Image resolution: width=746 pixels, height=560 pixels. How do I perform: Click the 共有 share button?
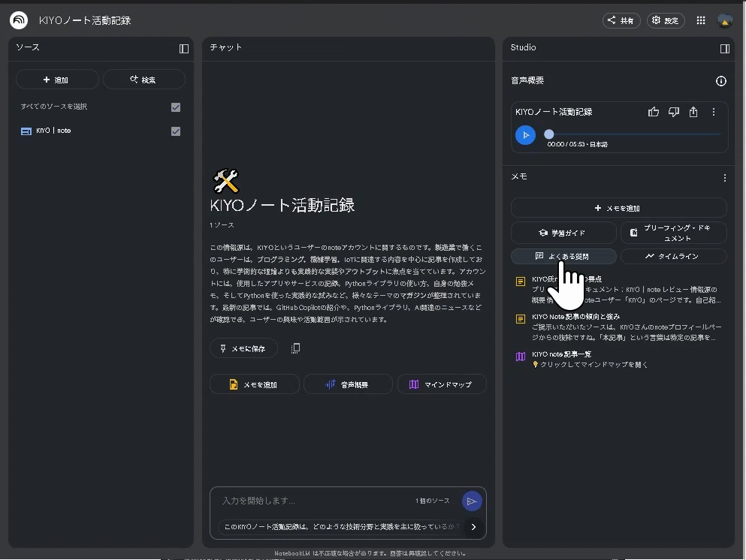(621, 20)
